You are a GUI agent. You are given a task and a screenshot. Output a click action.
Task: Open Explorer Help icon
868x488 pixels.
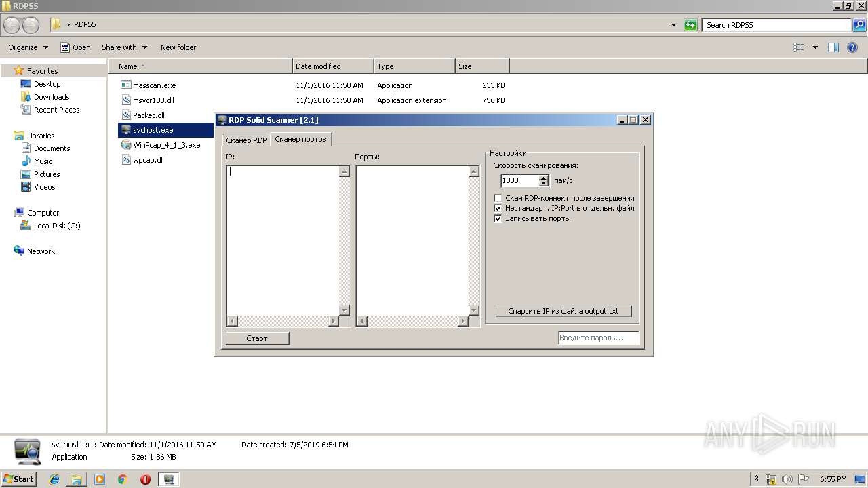[853, 47]
